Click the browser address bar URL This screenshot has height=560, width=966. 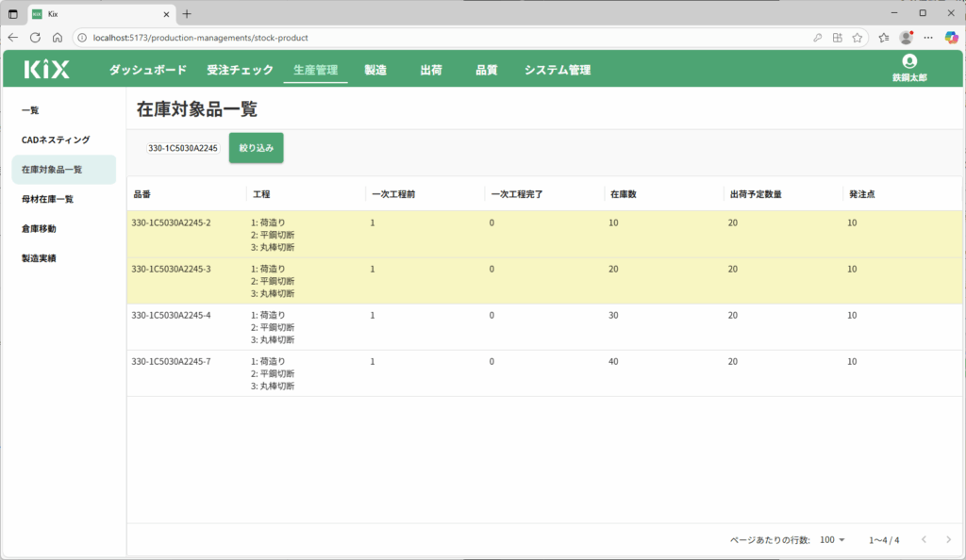click(x=200, y=38)
